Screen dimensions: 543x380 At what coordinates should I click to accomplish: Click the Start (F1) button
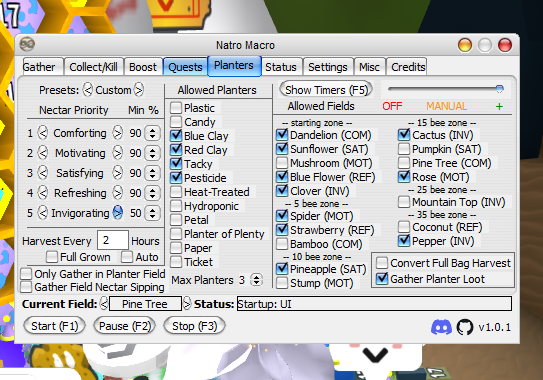point(54,326)
